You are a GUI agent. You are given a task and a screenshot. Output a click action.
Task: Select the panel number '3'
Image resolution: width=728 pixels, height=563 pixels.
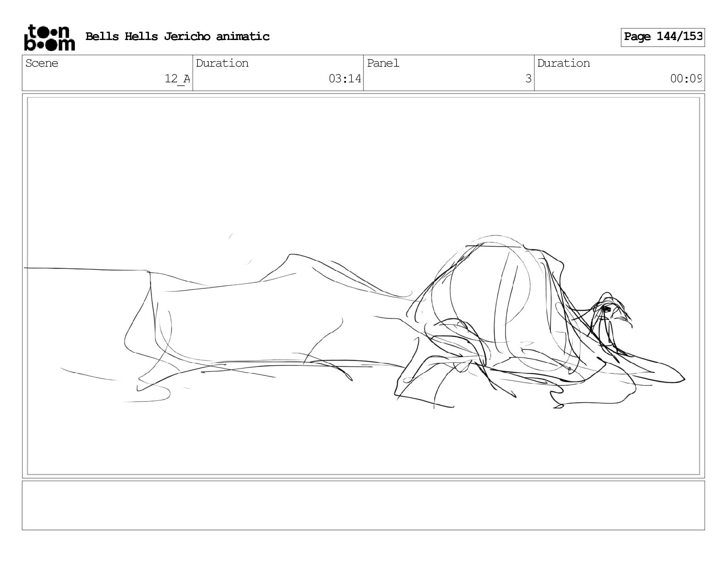click(529, 79)
